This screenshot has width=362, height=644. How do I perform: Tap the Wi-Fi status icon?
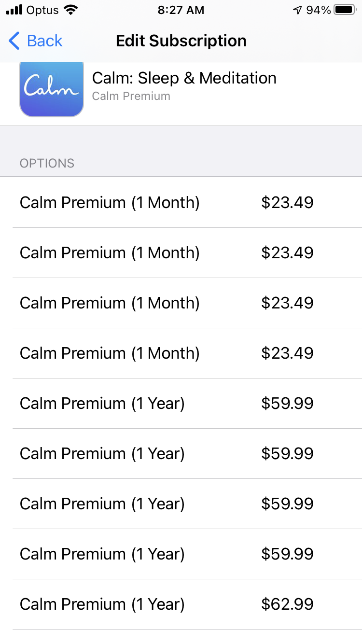pos(71,10)
